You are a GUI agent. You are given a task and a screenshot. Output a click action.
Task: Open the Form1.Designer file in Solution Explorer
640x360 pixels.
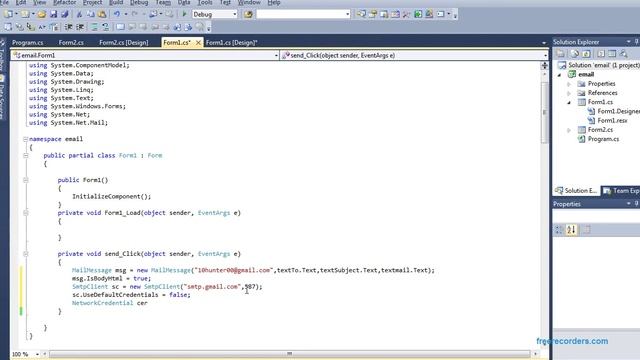618,111
